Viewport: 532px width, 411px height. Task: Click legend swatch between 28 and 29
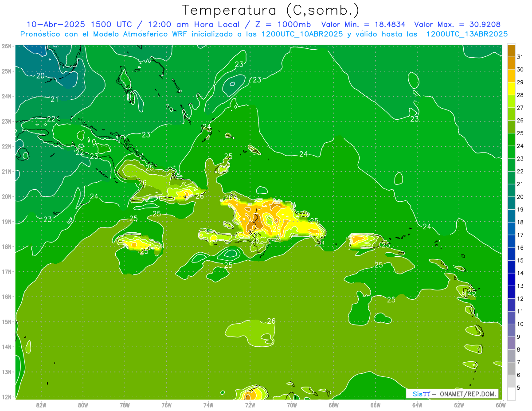(512, 88)
